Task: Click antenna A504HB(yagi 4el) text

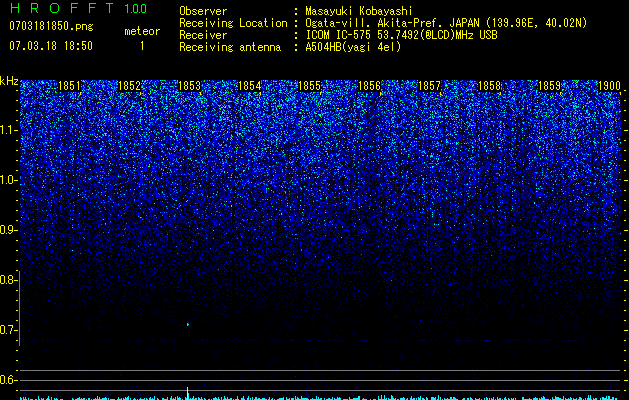Action: click(353, 47)
